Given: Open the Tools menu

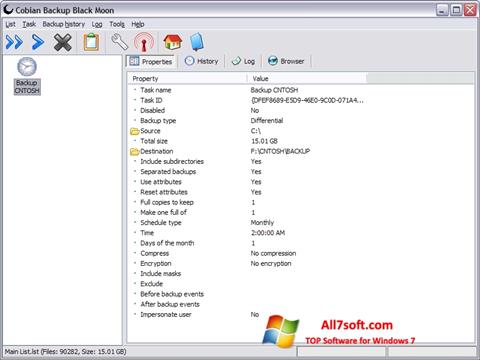Looking at the screenshot, I should coord(117,24).
